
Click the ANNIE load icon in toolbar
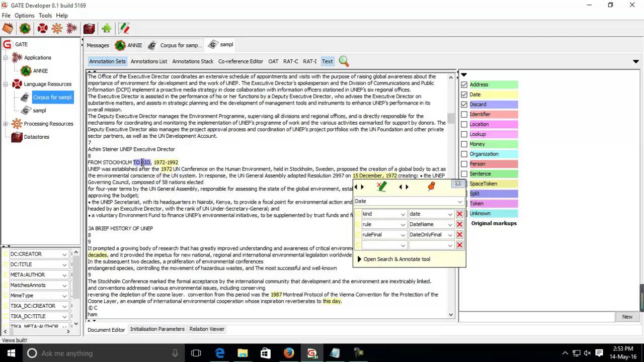(25, 28)
